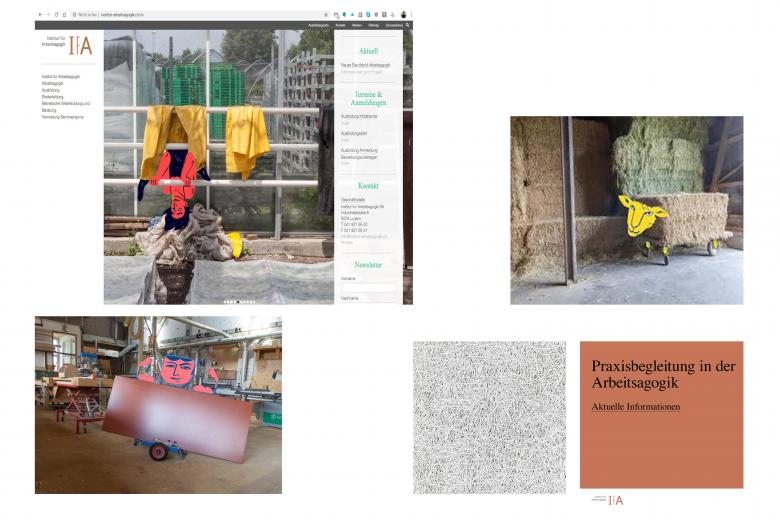
Task: Select the yellow sheep hay bale photo
Action: [x=626, y=210]
